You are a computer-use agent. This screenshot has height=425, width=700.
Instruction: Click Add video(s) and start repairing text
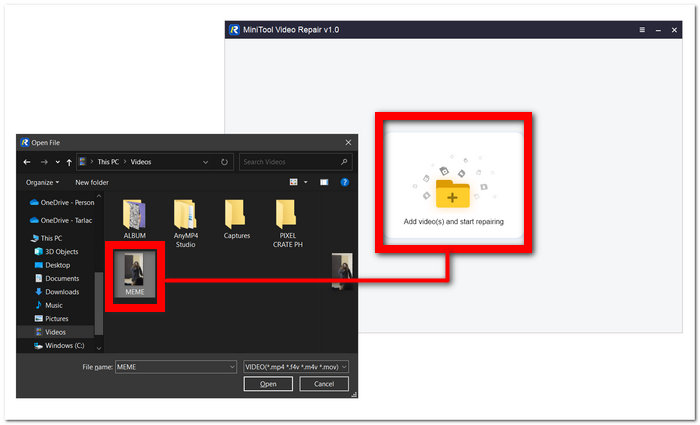(454, 221)
